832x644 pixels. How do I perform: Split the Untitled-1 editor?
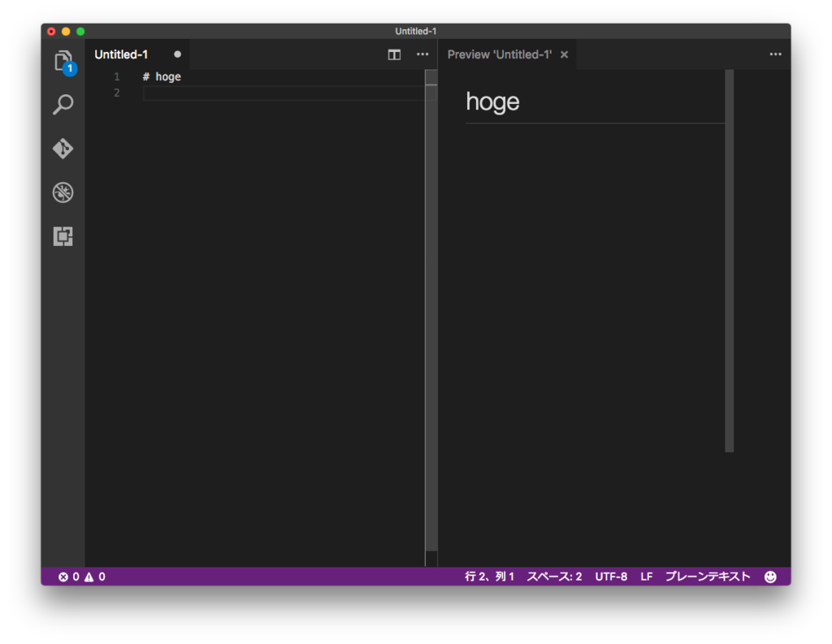coord(394,54)
